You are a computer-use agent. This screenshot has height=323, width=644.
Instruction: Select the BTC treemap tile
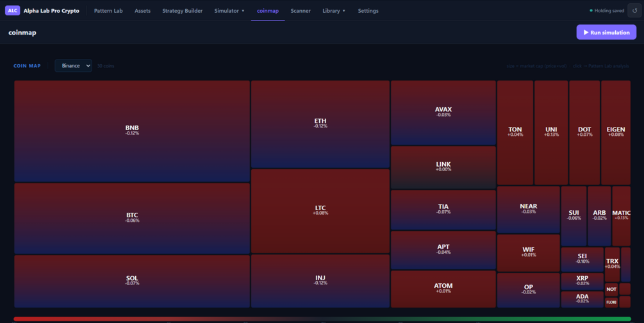point(132,218)
